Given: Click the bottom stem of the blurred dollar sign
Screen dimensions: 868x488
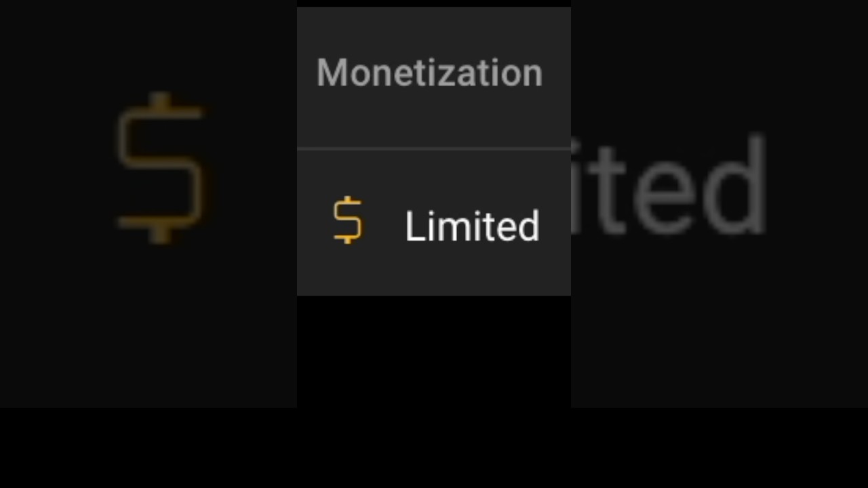Looking at the screenshot, I should (x=161, y=234).
